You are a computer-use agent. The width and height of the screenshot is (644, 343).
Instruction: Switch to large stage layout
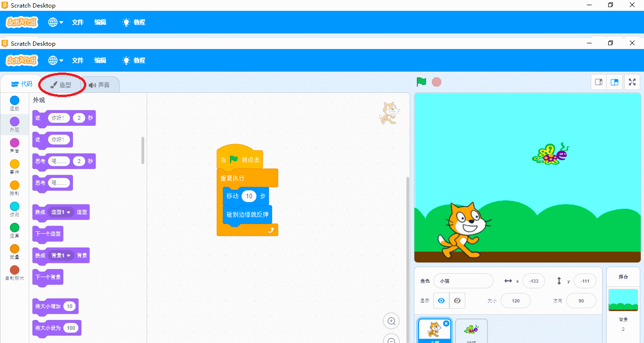pyautogui.click(x=614, y=82)
